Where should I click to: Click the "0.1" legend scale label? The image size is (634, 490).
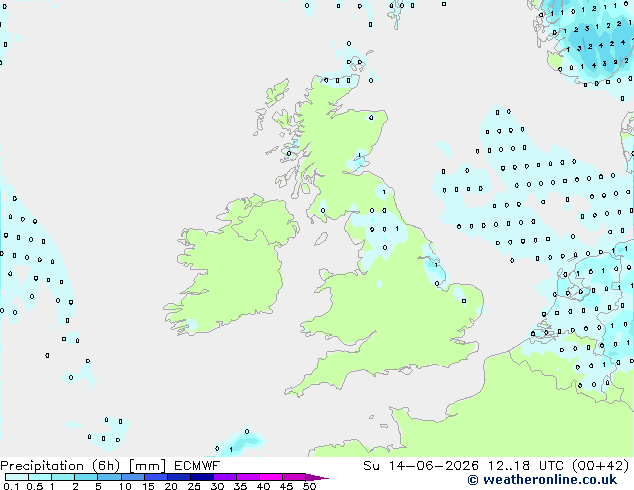pyautogui.click(x=11, y=486)
